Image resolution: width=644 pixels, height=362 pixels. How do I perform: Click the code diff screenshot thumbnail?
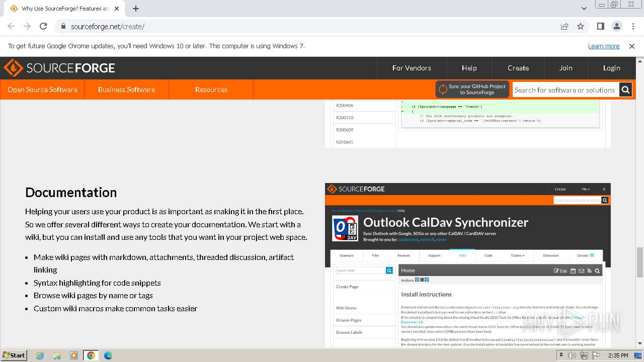coord(468,123)
